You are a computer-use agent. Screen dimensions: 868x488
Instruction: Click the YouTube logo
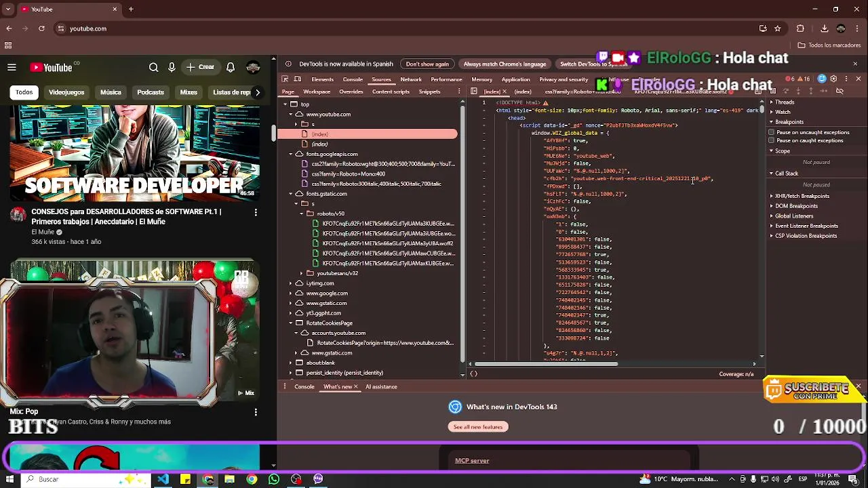tap(52, 67)
